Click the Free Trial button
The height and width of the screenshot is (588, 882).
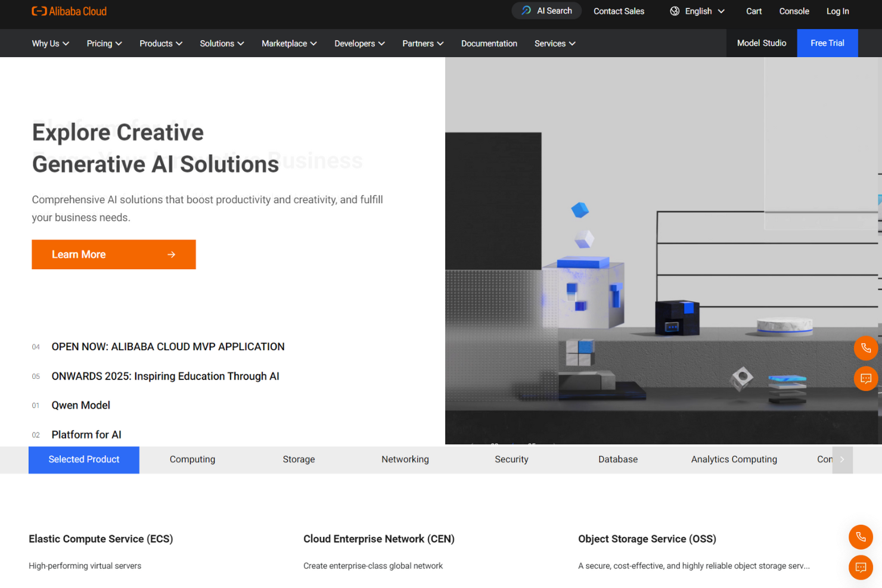click(827, 43)
